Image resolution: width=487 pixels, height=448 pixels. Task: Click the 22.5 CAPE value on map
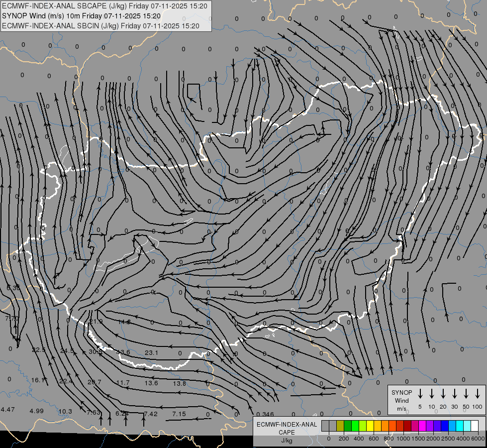[38, 350]
